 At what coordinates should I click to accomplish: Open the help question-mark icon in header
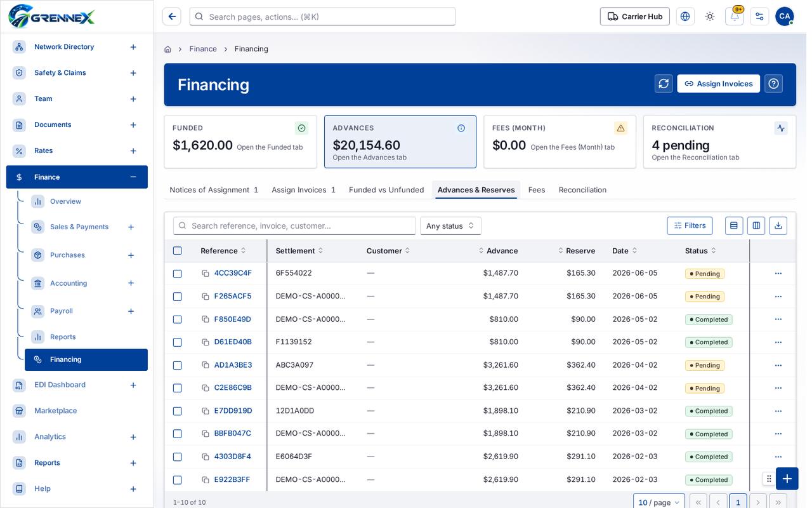[x=773, y=84]
